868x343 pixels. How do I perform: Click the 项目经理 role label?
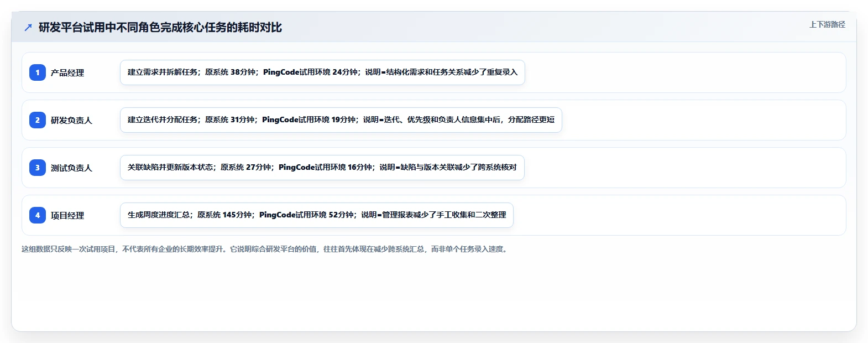click(x=67, y=215)
